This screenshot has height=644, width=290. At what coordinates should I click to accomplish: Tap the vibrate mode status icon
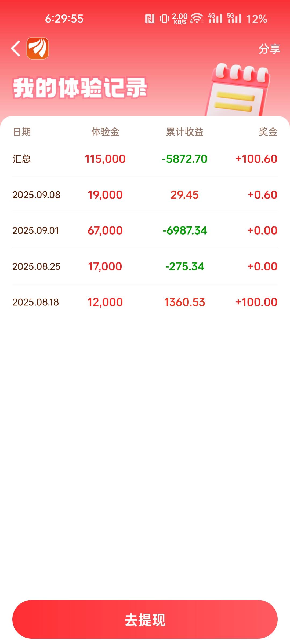(164, 19)
